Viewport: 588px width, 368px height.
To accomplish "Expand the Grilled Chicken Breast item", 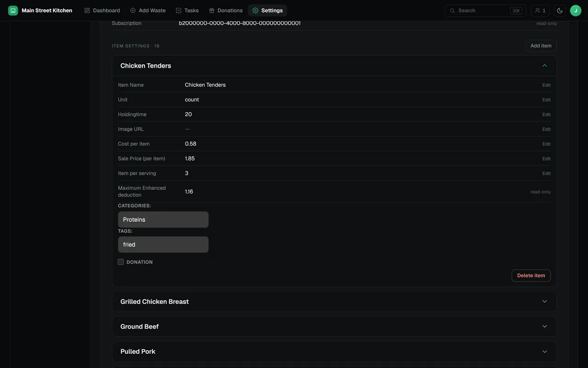I will coord(334,302).
